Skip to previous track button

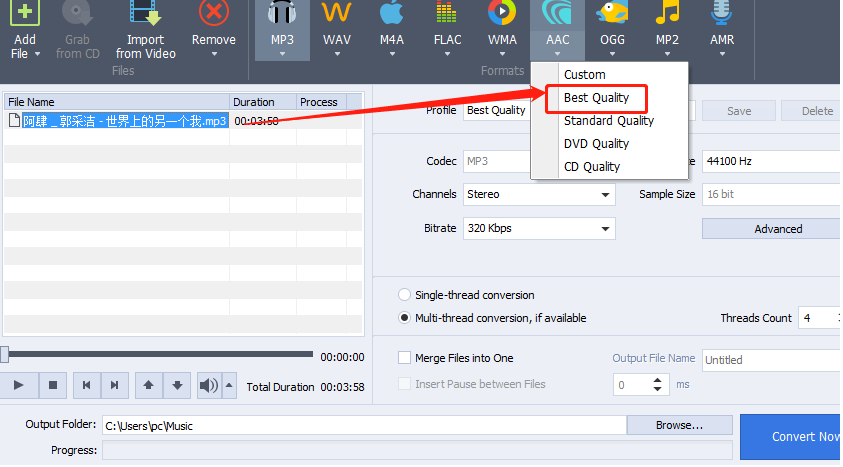(x=87, y=385)
